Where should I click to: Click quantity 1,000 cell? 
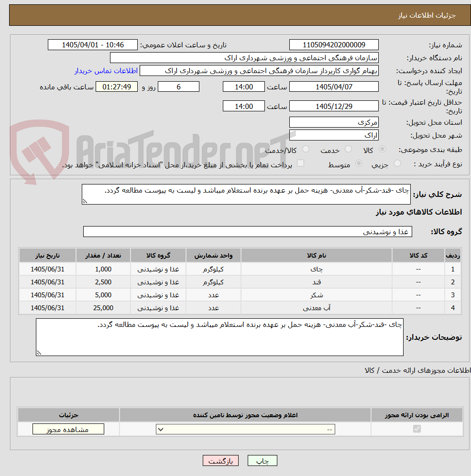coord(103,269)
